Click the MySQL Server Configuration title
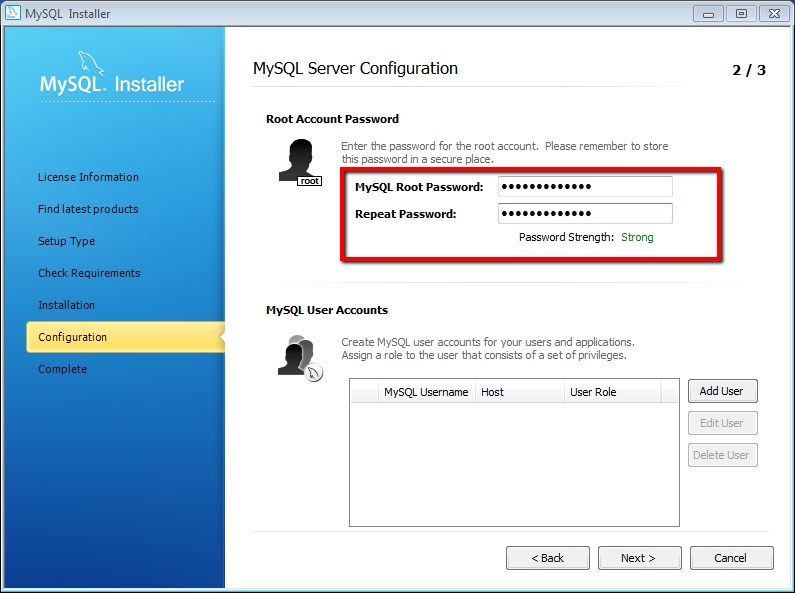The image size is (795, 593). click(x=355, y=68)
